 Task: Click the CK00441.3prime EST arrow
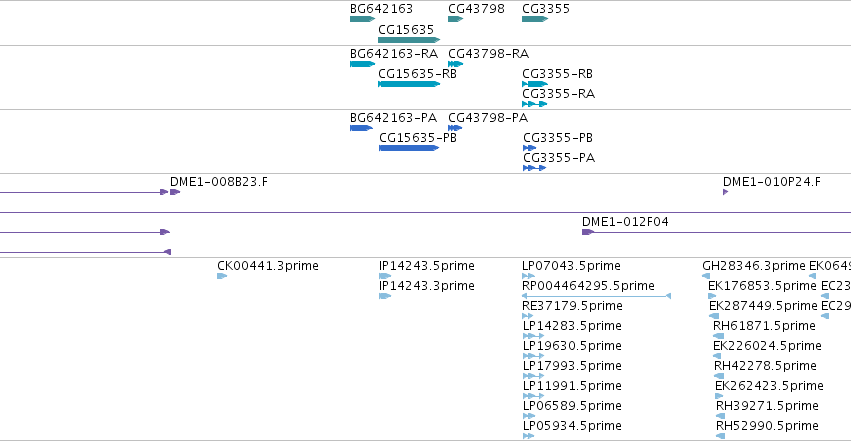point(222,276)
